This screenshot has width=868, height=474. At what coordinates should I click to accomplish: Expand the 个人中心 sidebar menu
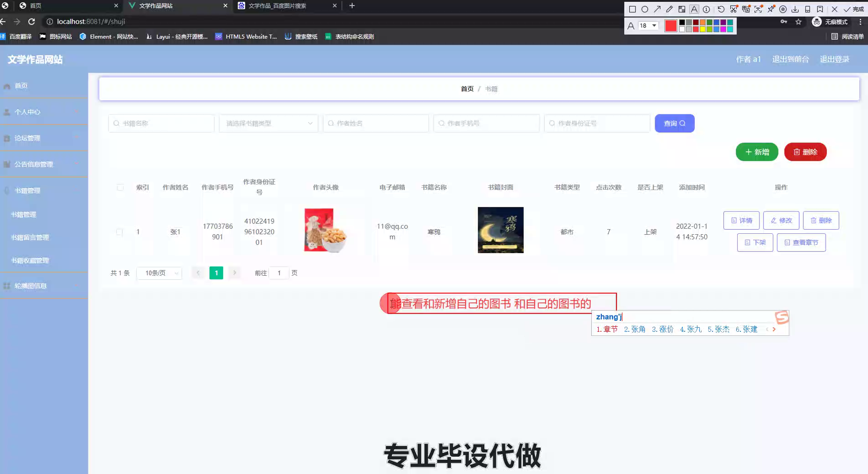click(44, 112)
